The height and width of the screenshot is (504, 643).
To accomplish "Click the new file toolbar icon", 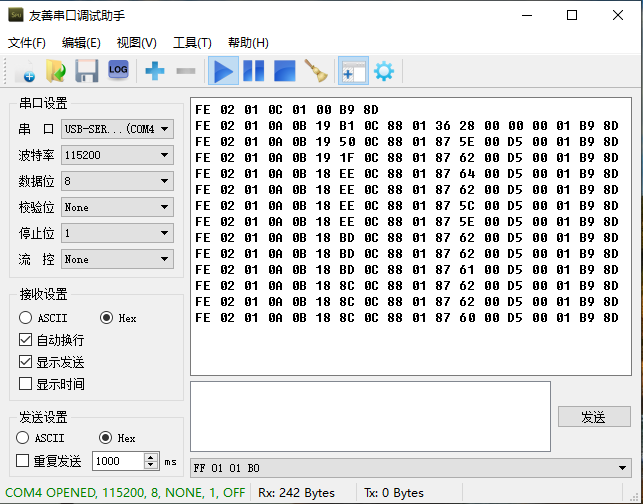I will click(x=25, y=71).
